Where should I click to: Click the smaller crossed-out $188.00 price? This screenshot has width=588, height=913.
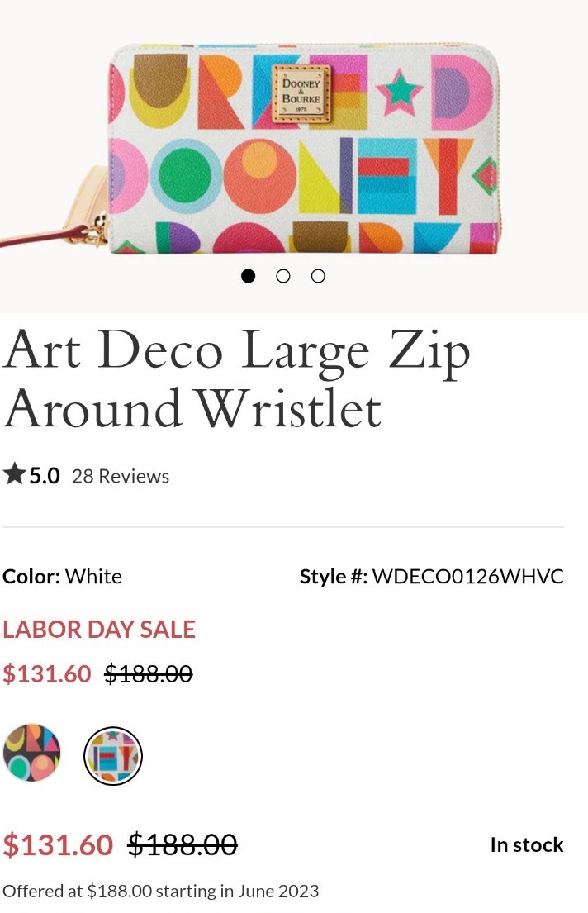click(x=148, y=673)
